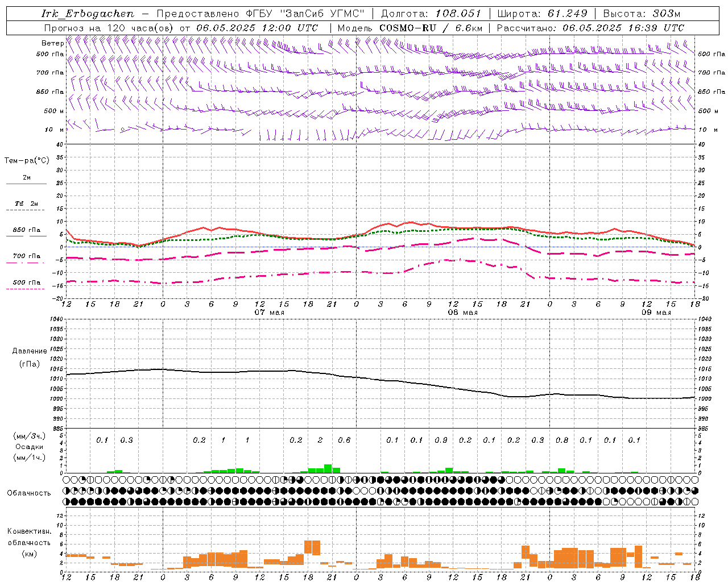Click the (км) convective cloud unit label
Viewport: 728px width, 582px height.
29,554
